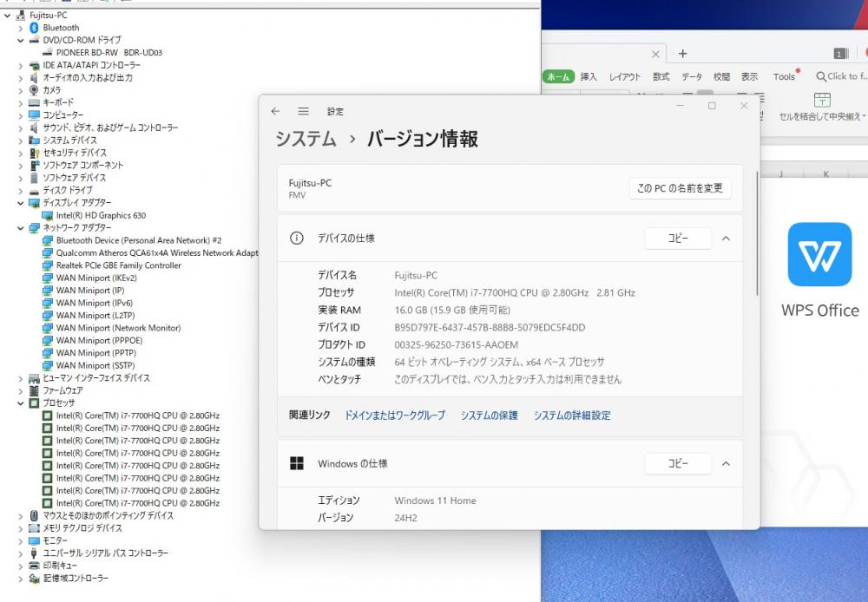Select the WAN Miniport (PPPOE) entry

click(99, 341)
